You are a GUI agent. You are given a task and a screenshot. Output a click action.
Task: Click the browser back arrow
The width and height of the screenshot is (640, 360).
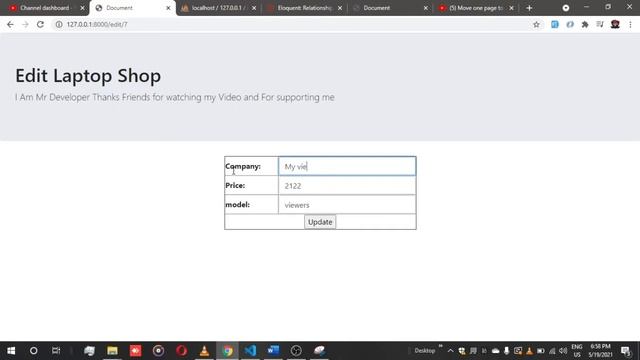(10, 24)
